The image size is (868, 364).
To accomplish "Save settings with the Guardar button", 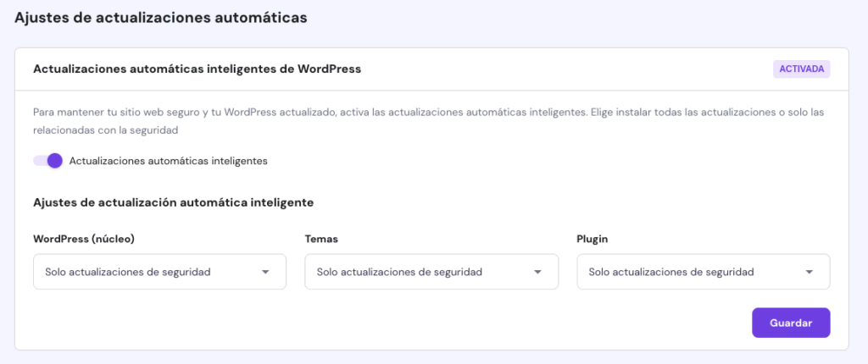I will (x=790, y=323).
